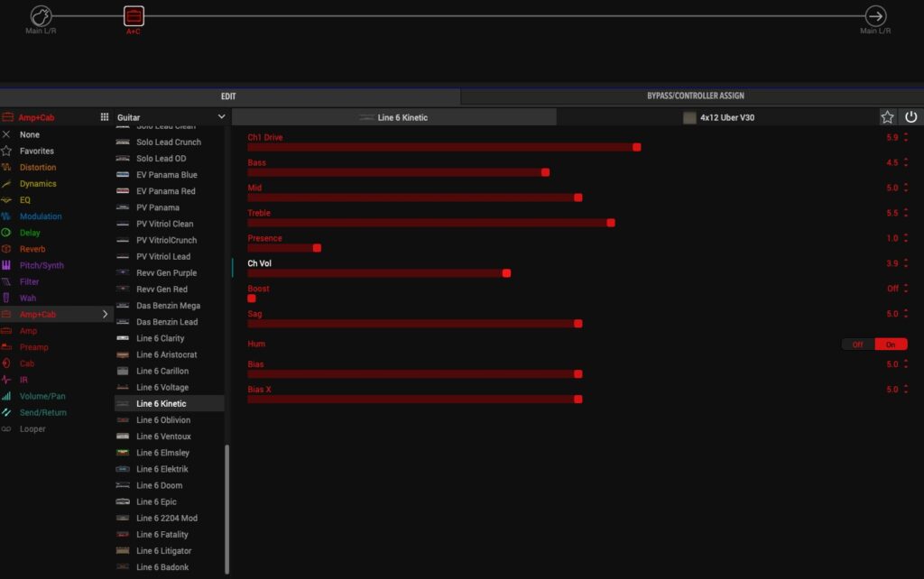Add model to favorites with star icon
This screenshot has width=924, height=579.
887,117
